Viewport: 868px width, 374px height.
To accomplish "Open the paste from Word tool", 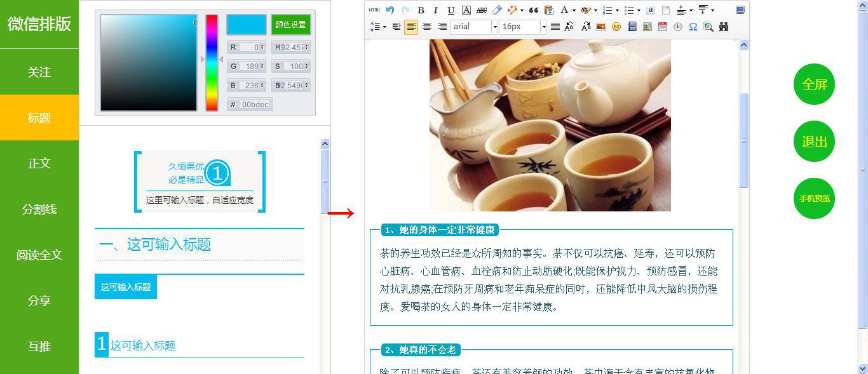I will (x=548, y=10).
